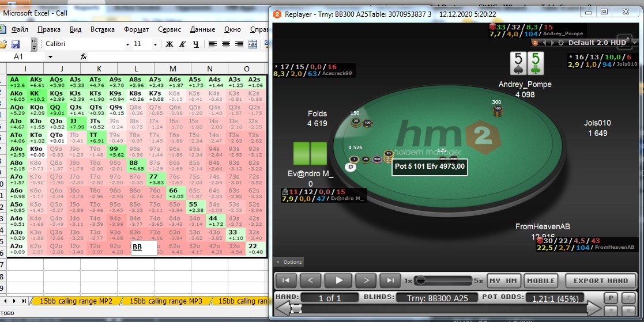Click Ev@ndro M_ HUD note icon

coord(284,192)
